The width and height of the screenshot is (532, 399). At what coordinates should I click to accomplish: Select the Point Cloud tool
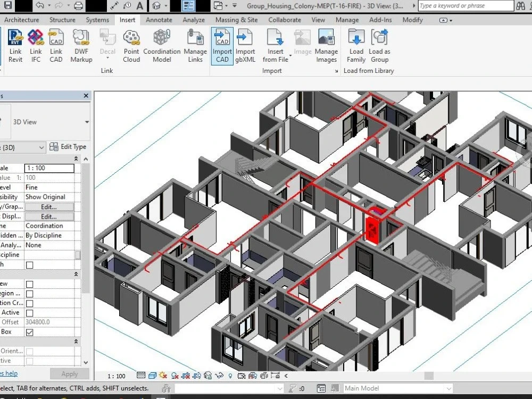click(x=131, y=46)
